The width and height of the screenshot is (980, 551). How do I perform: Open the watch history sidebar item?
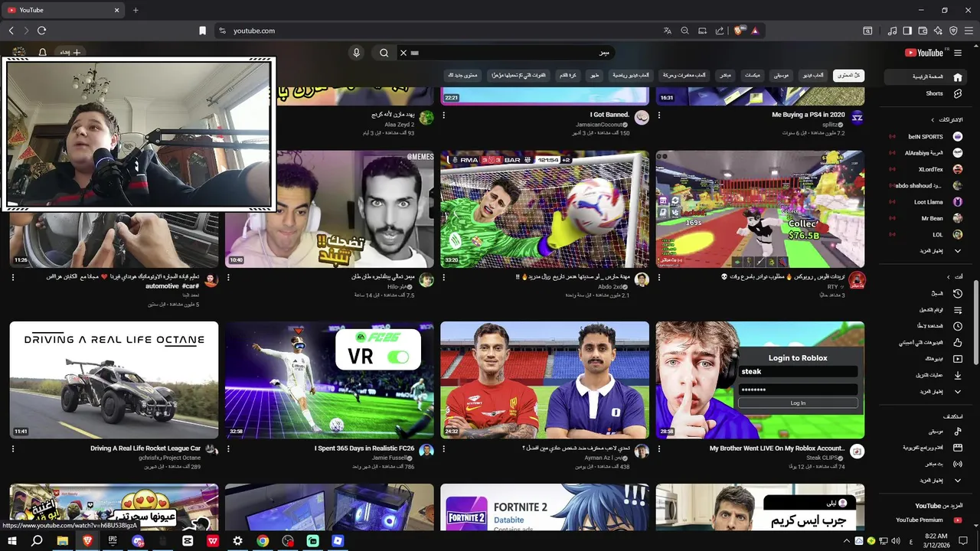point(925,293)
